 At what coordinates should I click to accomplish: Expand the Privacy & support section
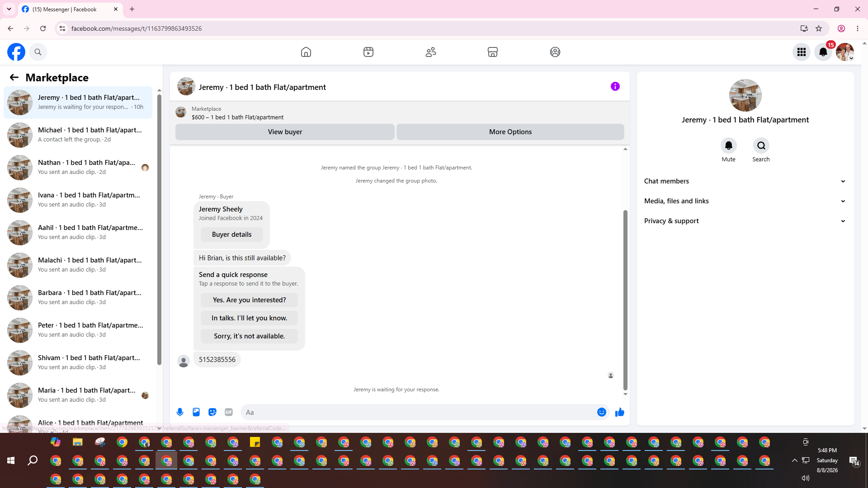pyautogui.click(x=745, y=221)
